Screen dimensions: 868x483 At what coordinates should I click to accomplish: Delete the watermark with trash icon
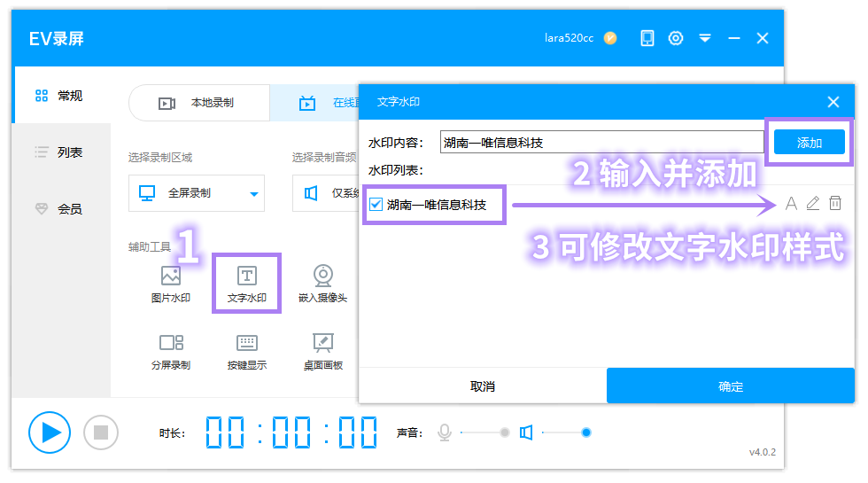835,204
